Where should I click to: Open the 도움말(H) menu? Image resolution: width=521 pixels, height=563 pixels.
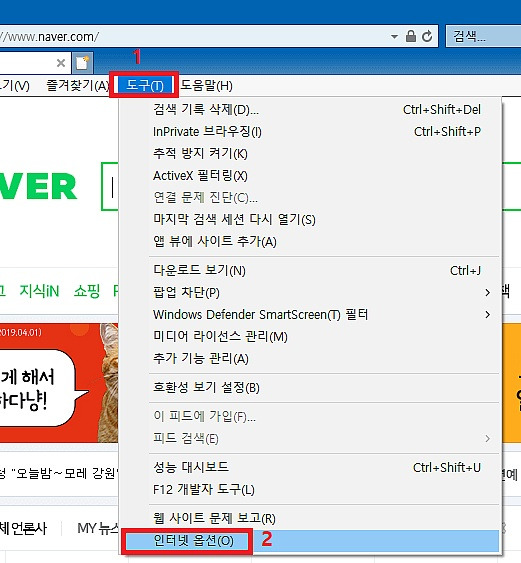(x=206, y=85)
